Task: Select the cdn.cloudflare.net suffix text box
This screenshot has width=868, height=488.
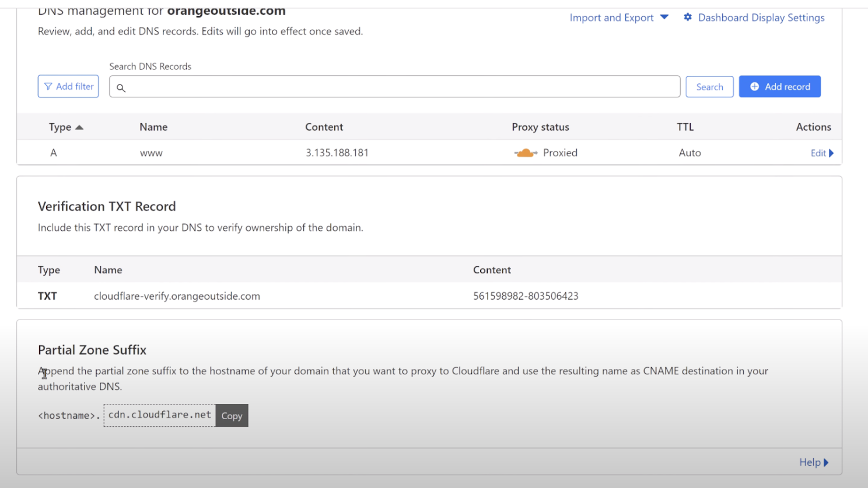Action: click(160, 415)
